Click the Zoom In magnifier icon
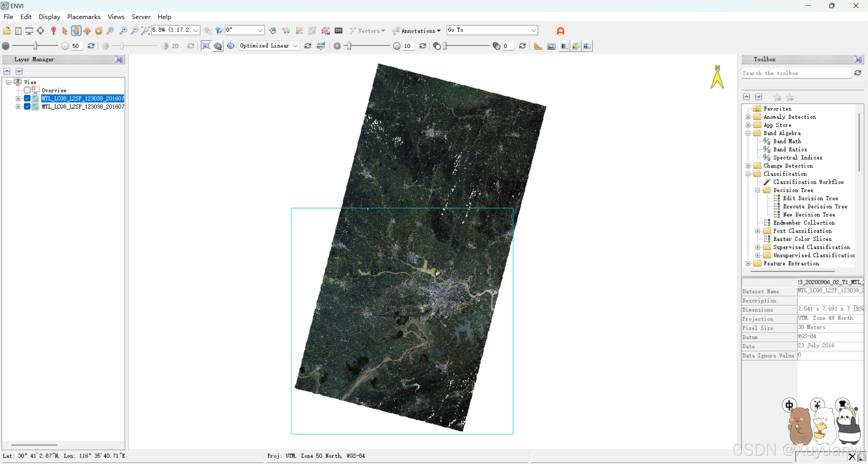 tap(123, 31)
